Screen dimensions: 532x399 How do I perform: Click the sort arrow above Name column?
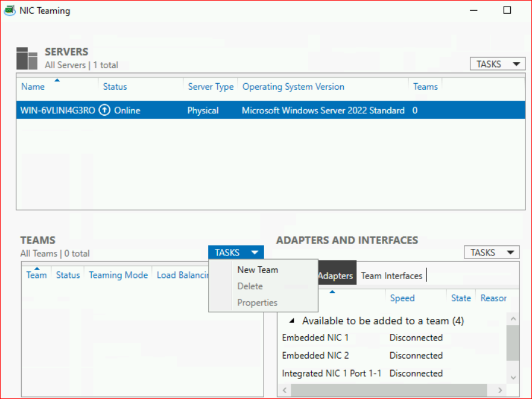(x=57, y=80)
